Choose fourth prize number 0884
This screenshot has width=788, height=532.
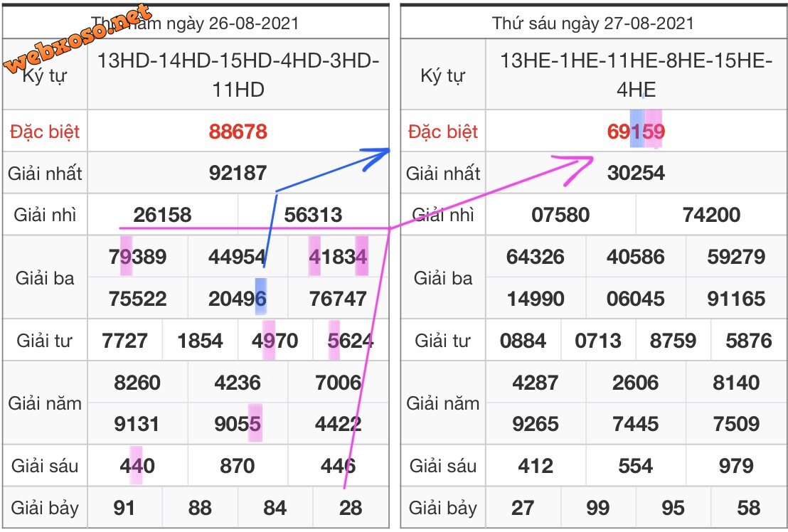pyautogui.click(x=523, y=341)
